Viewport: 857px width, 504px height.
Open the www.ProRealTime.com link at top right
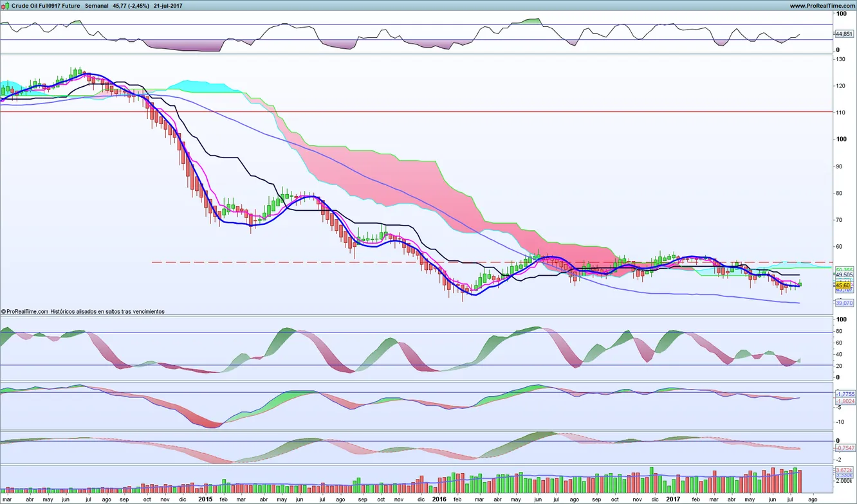(x=820, y=5)
